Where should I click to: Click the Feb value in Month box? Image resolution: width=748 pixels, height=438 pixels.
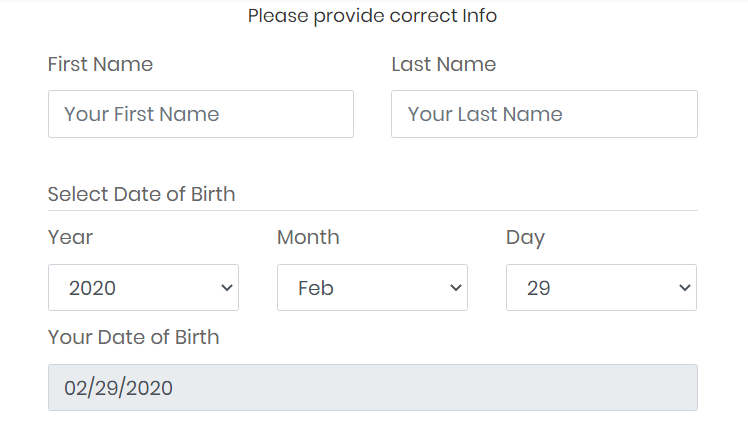coord(315,288)
